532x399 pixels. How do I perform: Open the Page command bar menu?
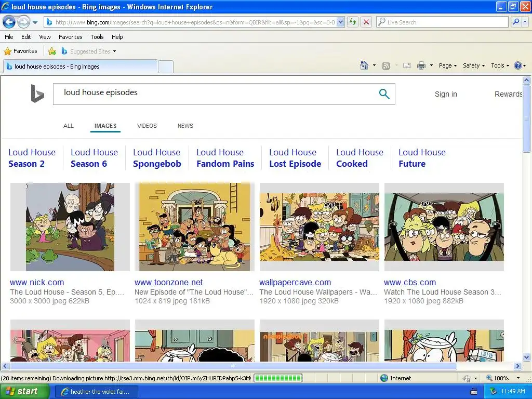coord(447,65)
